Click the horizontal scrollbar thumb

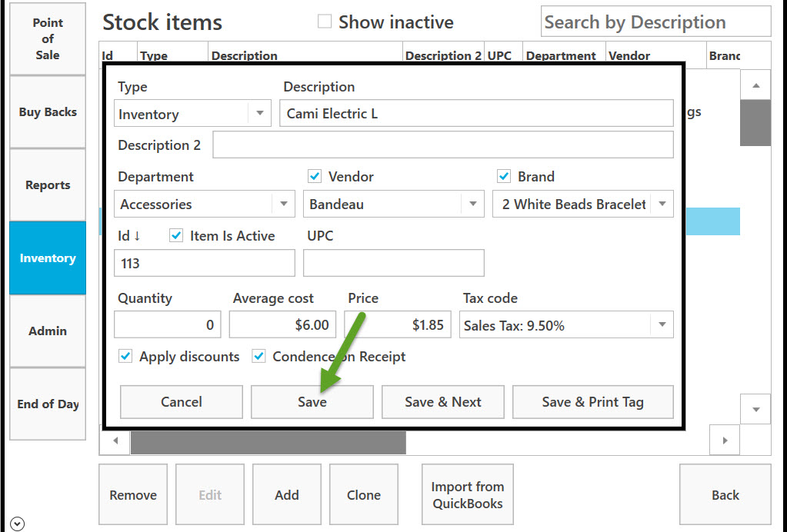pyautogui.click(x=268, y=442)
